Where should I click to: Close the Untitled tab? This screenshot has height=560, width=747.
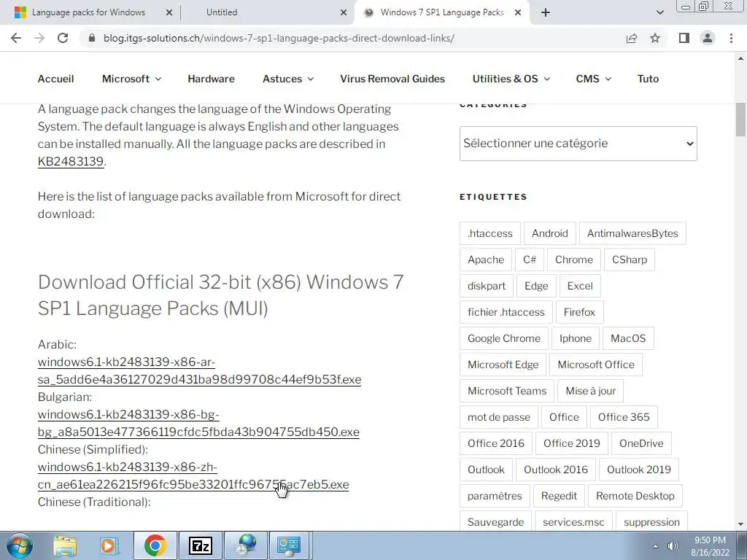point(343,12)
